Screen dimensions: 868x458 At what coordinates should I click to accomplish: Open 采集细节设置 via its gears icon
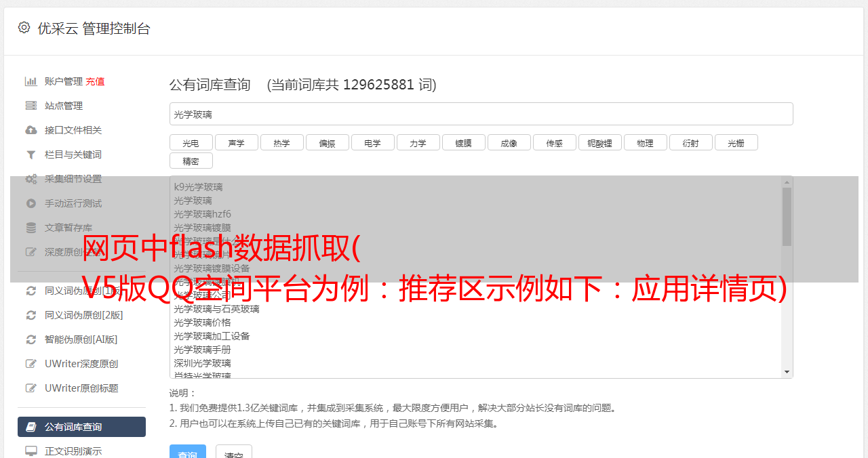pyautogui.click(x=31, y=179)
